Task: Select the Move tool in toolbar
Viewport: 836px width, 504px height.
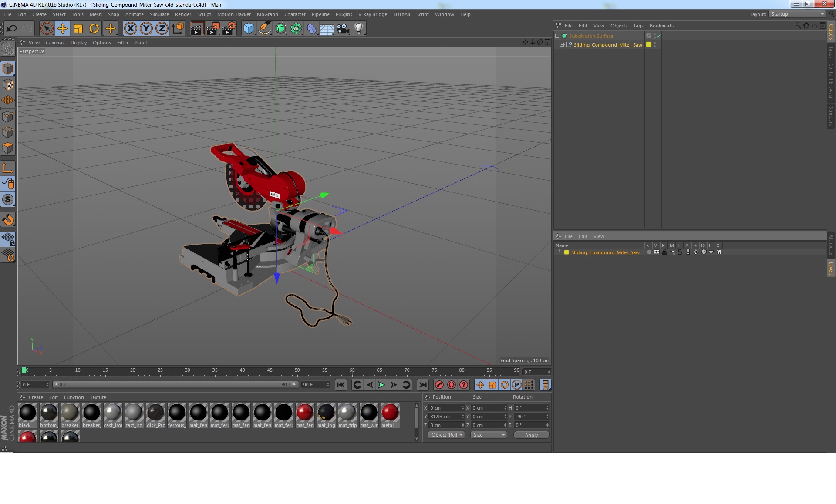Action: pos(63,29)
